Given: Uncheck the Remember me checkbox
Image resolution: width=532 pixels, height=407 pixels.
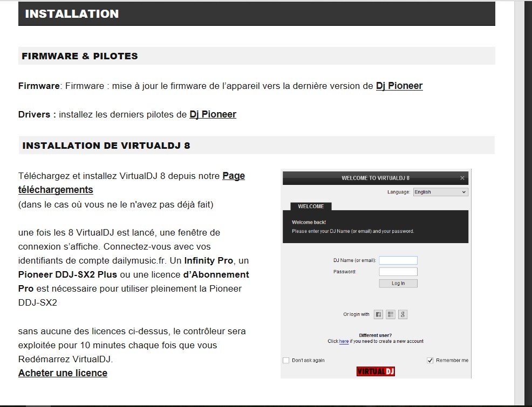Looking at the screenshot, I should point(430,360).
